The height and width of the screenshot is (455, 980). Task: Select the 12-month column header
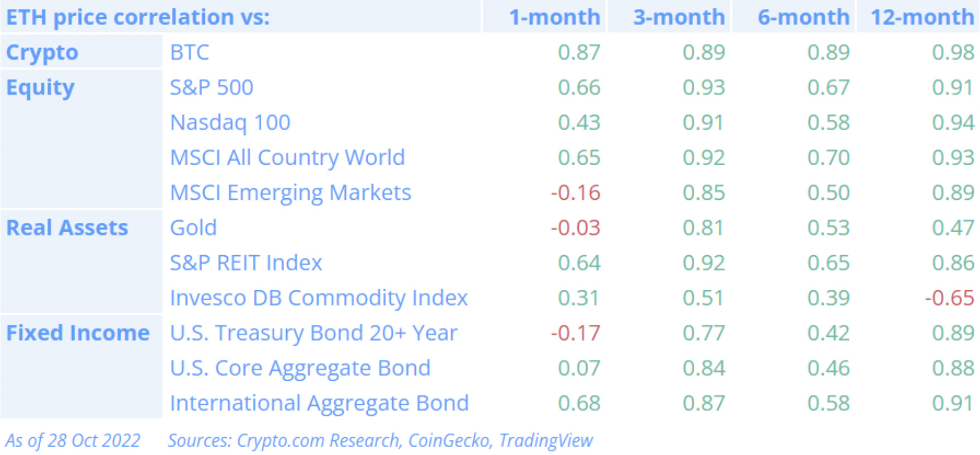click(x=922, y=17)
